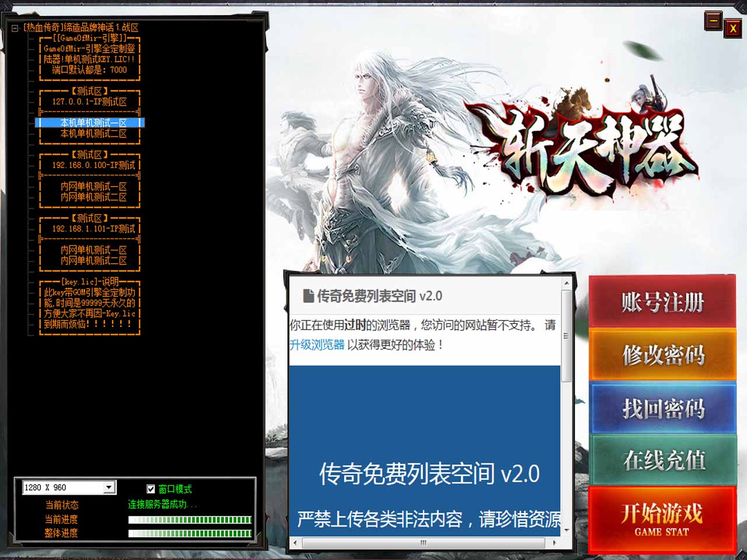The image size is (747, 560).
Task: Select server 本机单机测试二区
Action: pyautogui.click(x=93, y=134)
